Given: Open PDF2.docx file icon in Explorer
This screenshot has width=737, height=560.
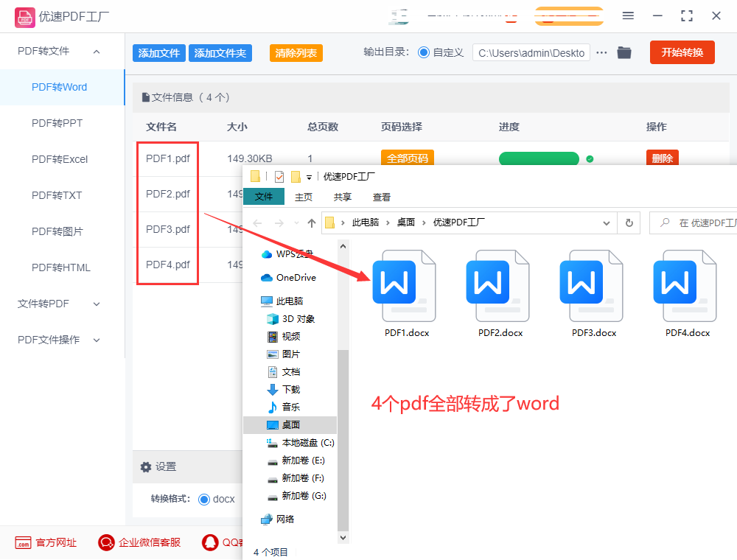Looking at the screenshot, I should click(497, 286).
